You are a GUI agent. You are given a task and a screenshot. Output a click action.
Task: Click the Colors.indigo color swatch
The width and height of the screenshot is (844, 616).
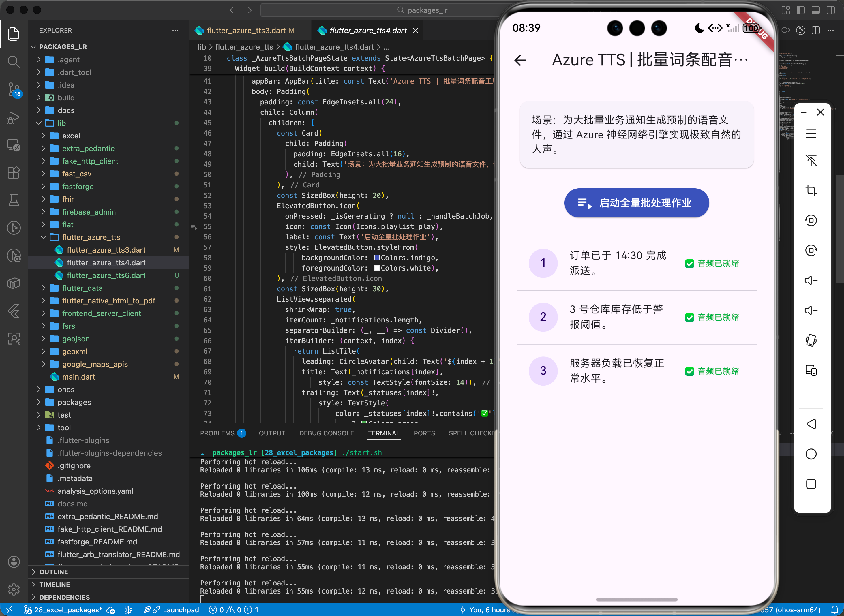pos(377,258)
